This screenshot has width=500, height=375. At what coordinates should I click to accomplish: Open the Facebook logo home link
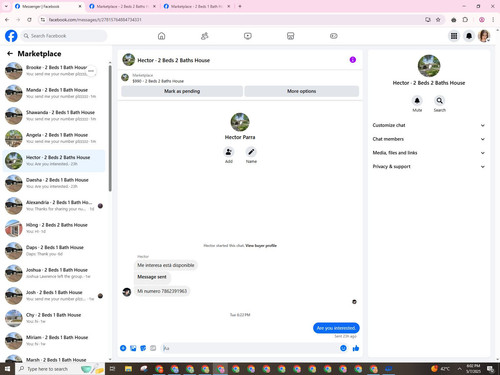[x=11, y=36]
